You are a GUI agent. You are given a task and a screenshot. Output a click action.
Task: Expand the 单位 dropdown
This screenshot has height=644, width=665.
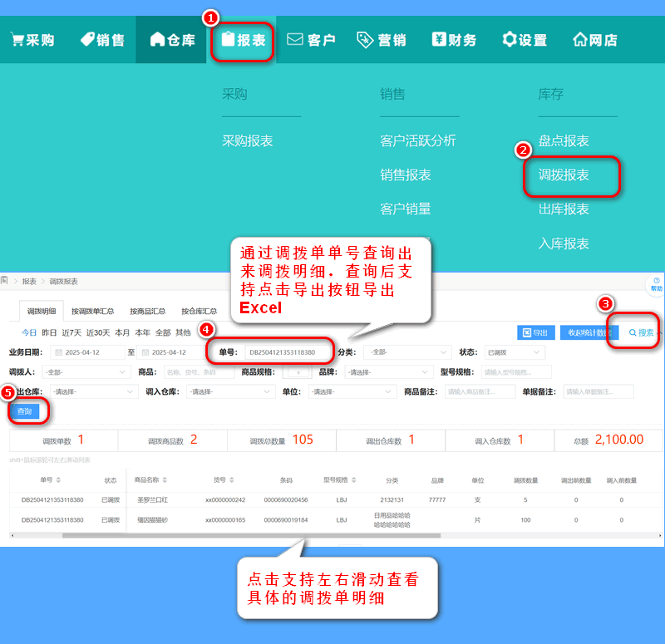[352, 391]
